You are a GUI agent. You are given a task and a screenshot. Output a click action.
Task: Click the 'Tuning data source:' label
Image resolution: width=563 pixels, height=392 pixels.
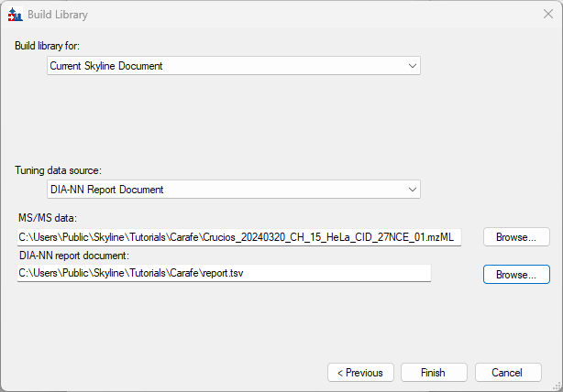click(58, 170)
